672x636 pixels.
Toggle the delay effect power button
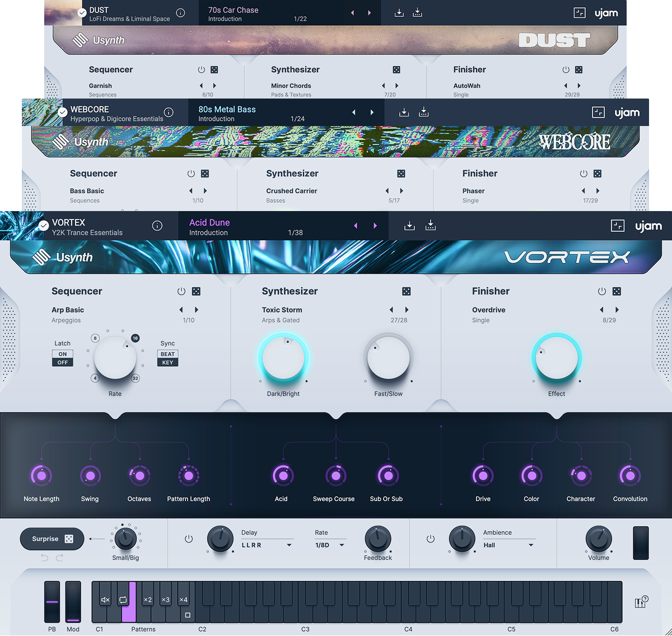(189, 539)
